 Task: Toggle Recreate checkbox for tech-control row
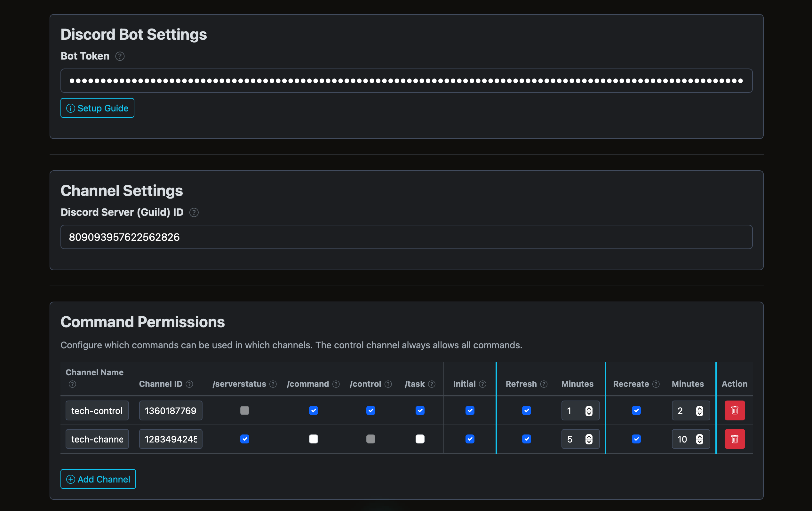[636, 410]
